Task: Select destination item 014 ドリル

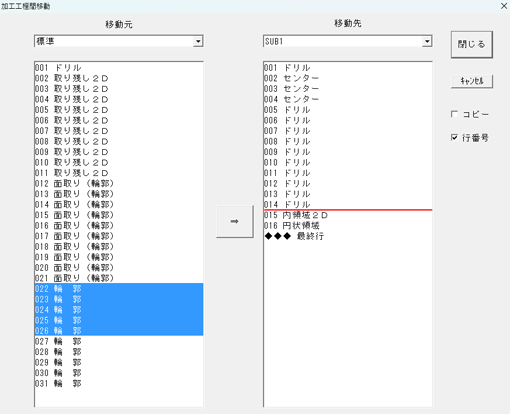Action: pyautogui.click(x=348, y=205)
